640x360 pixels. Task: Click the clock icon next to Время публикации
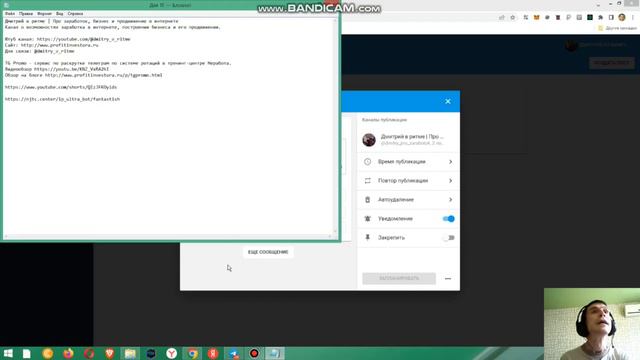[367, 162]
